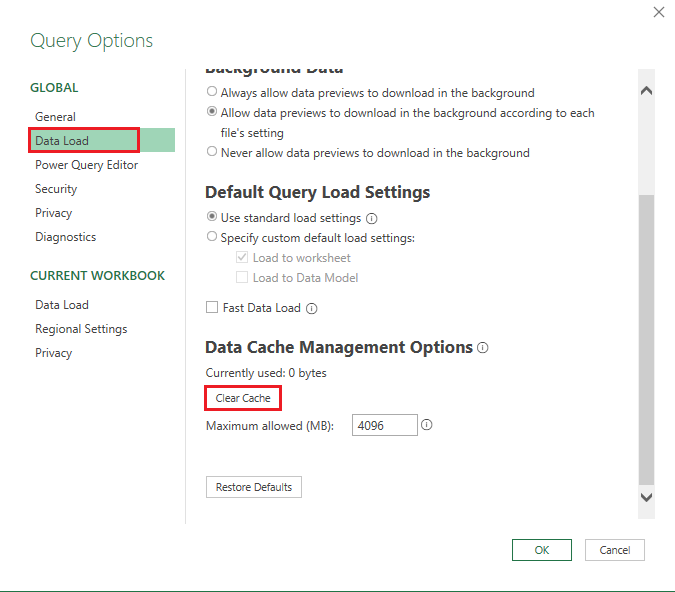Screen dimensions: 675x592
Task: Enable Fast Data Load checkbox
Action: (212, 307)
